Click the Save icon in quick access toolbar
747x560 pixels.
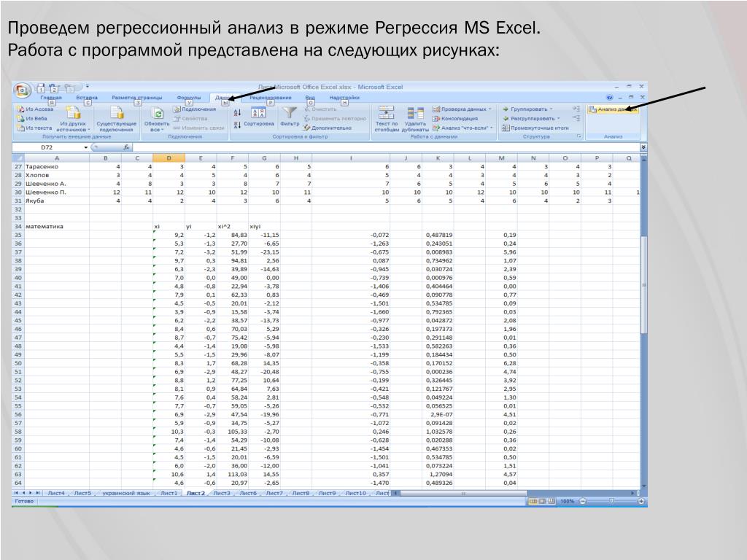[42, 88]
